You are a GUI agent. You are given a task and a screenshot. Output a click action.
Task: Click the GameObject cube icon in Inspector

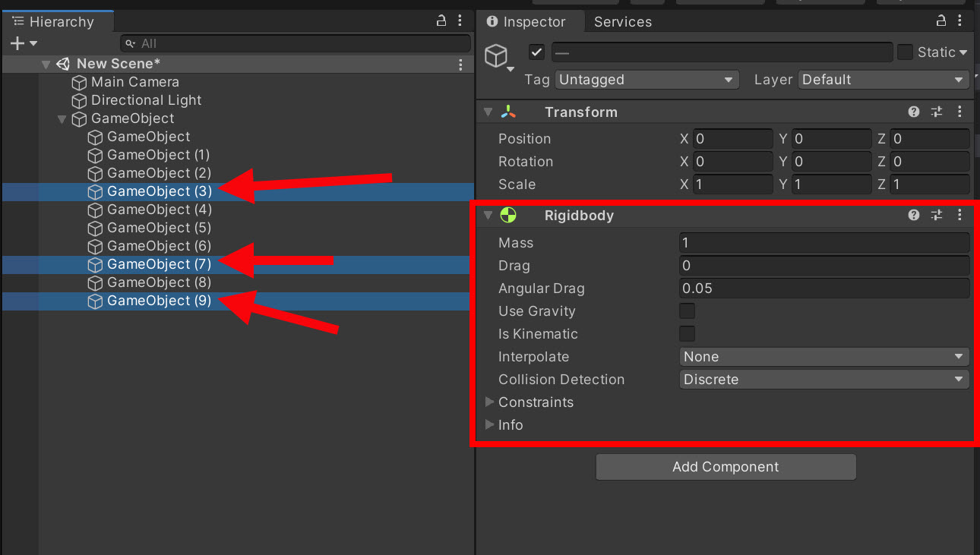[496, 55]
